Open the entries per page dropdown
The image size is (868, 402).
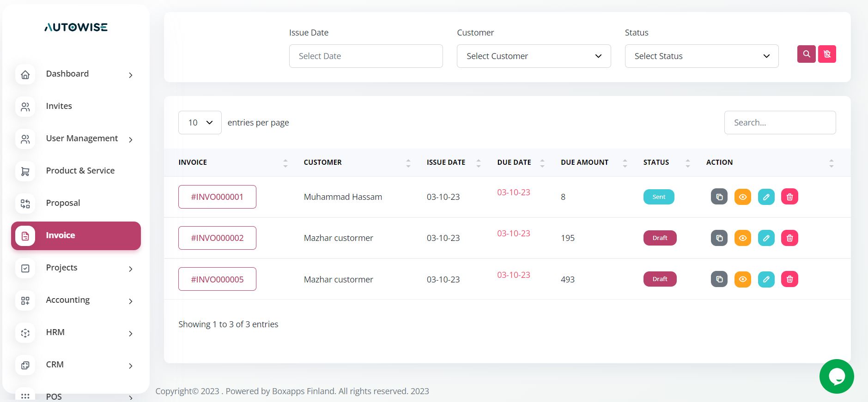point(200,122)
